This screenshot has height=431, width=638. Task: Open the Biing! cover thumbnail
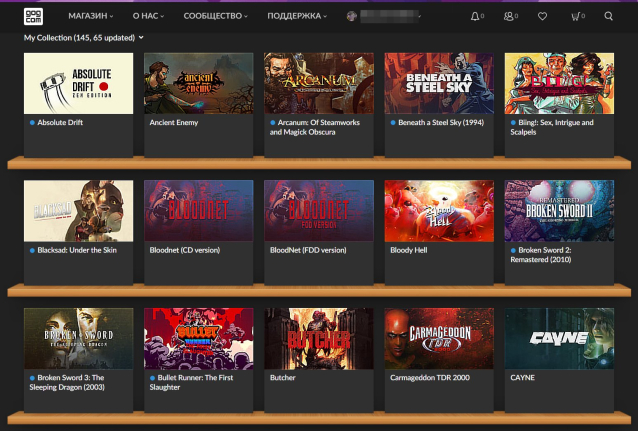coord(559,83)
